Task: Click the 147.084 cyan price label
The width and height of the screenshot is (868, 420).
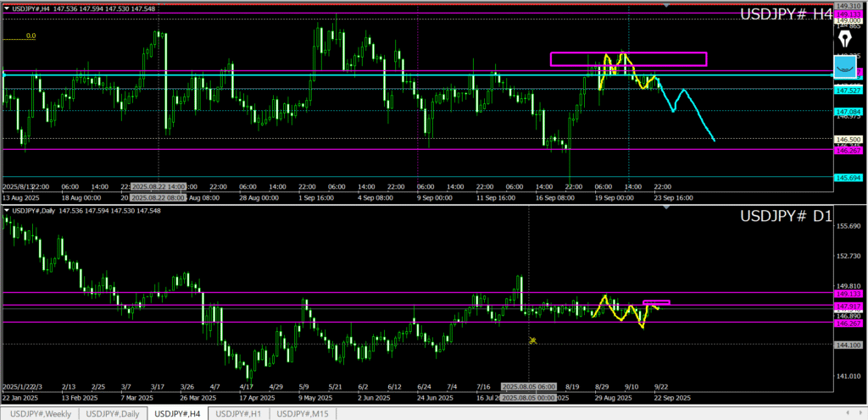Action: coord(848,112)
